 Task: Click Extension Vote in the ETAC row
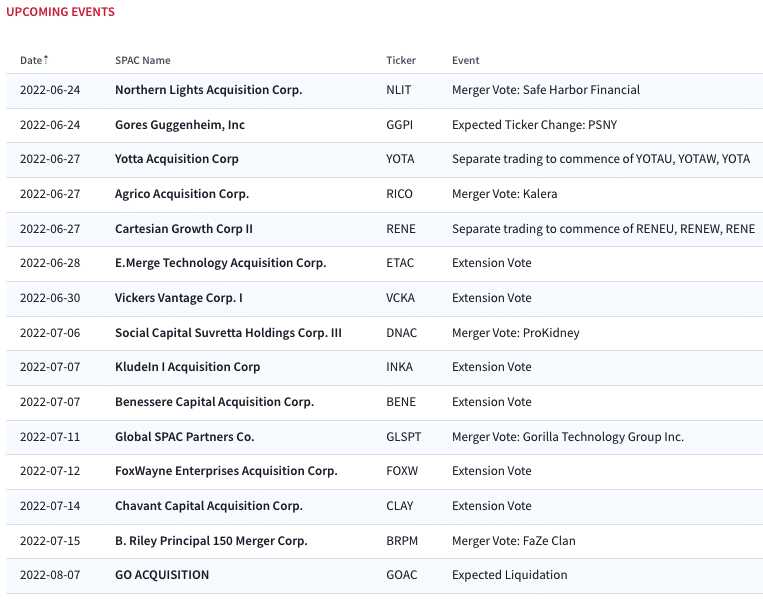pyautogui.click(x=491, y=263)
